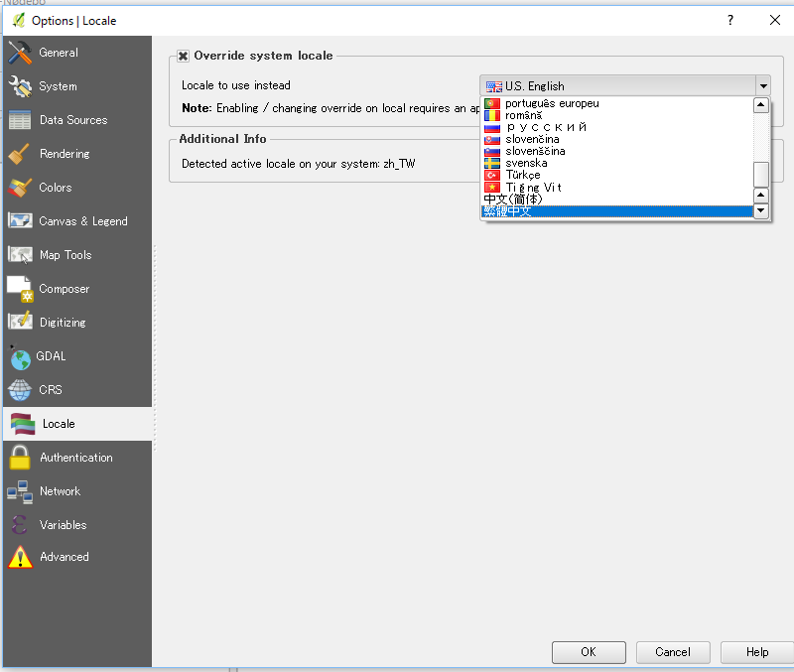Open the Network settings page
Screen dimensions: 794x672
point(77,491)
